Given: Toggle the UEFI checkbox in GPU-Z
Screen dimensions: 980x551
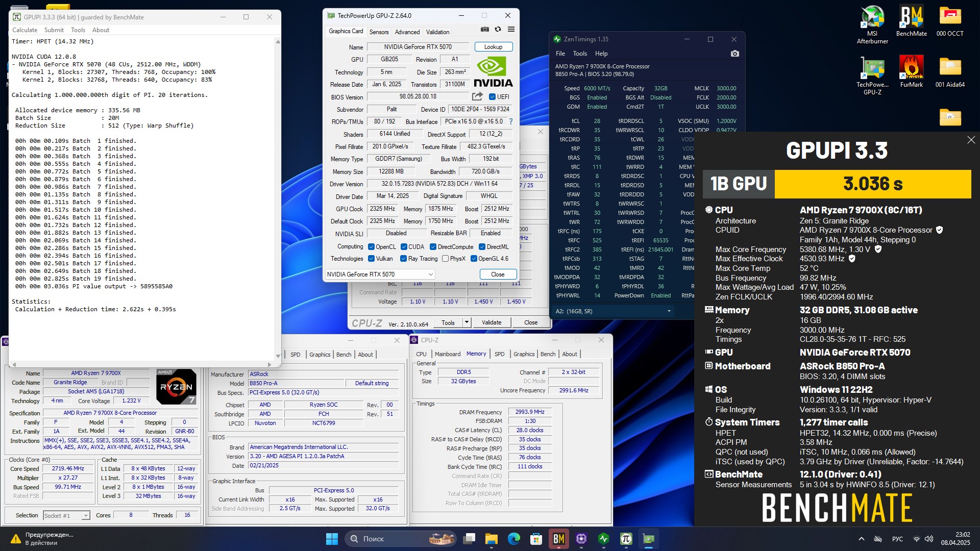Looking at the screenshot, I should click(x=492, y=96).
